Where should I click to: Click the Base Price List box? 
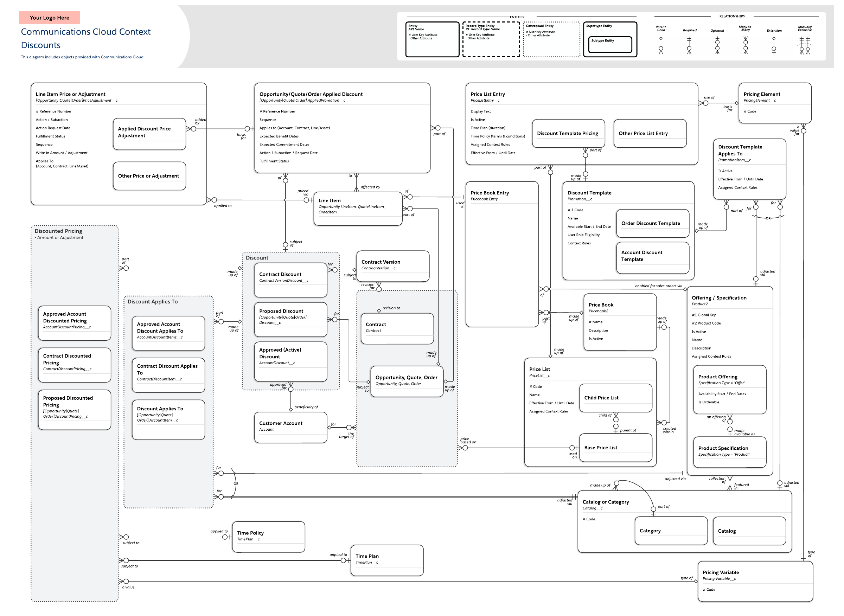coord(615,448)
